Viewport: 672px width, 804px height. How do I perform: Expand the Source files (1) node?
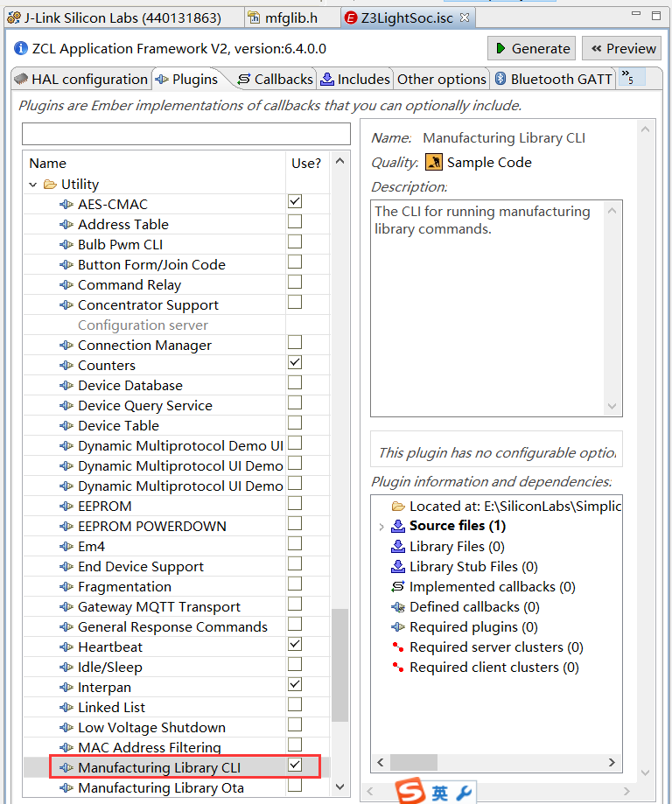point(381,527)
